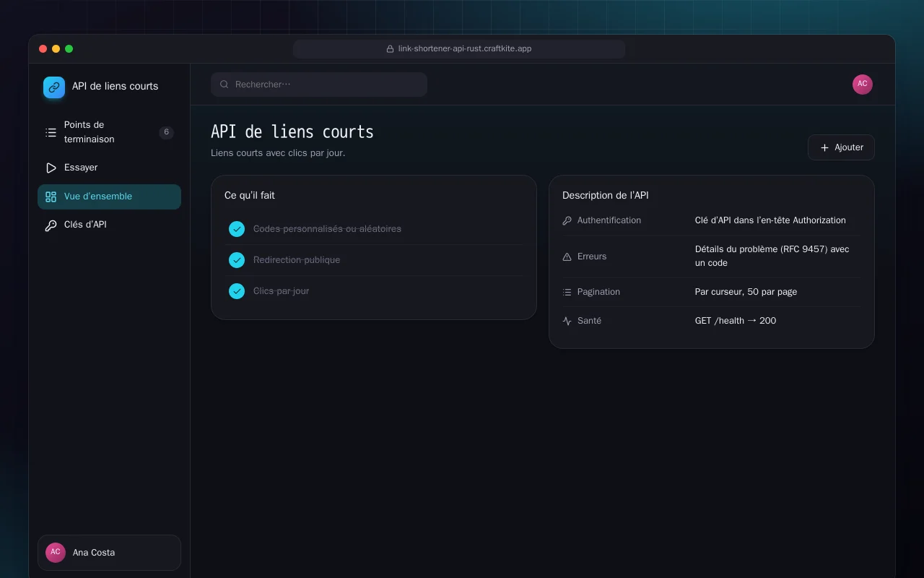Focus the Rechercher search field

[319, 85]
